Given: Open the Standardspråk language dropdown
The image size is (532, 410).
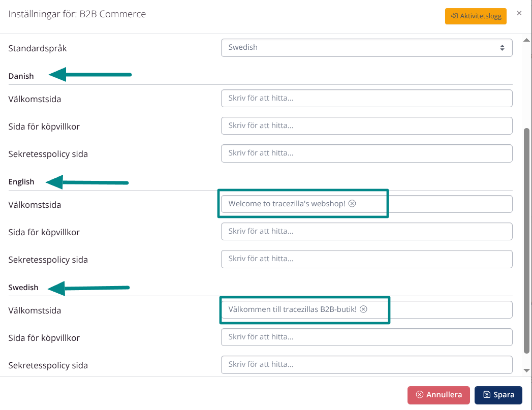Looking at the screenshot, I should tap(366, 48).
